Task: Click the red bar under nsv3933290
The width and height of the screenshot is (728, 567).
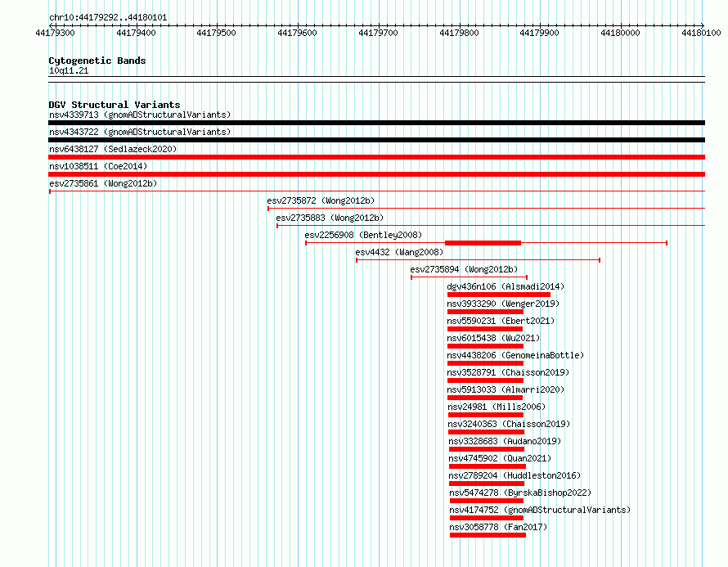Action: point(485,312)
